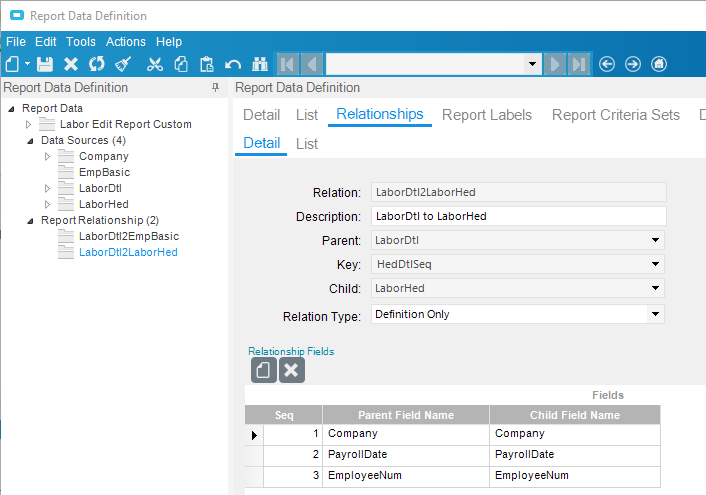This screenshot has height=495, width=706.
Task: Expand the Company data source node
Action: click(47, 157)
